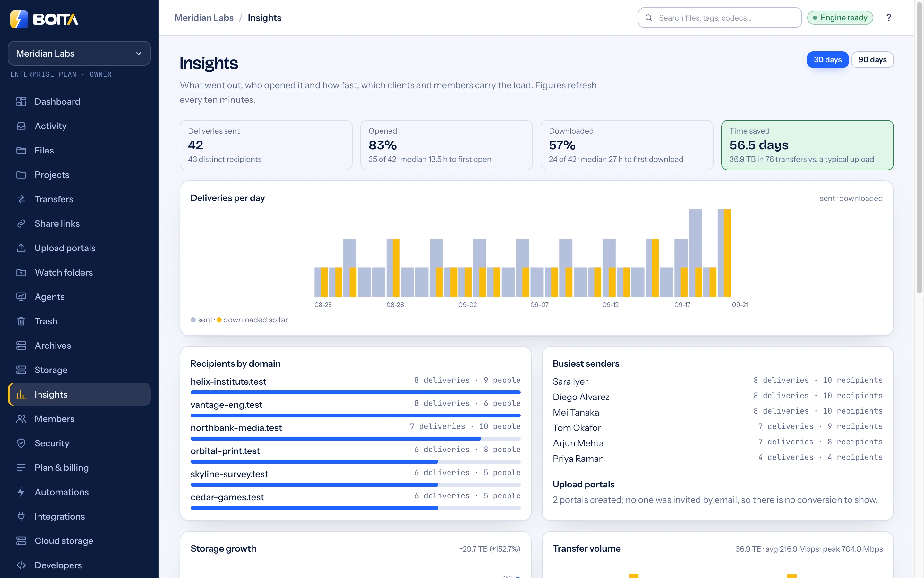Screen dimensions: 924x578
Task: Click the vantage-eng.test domain name
Action: (227, 405)
